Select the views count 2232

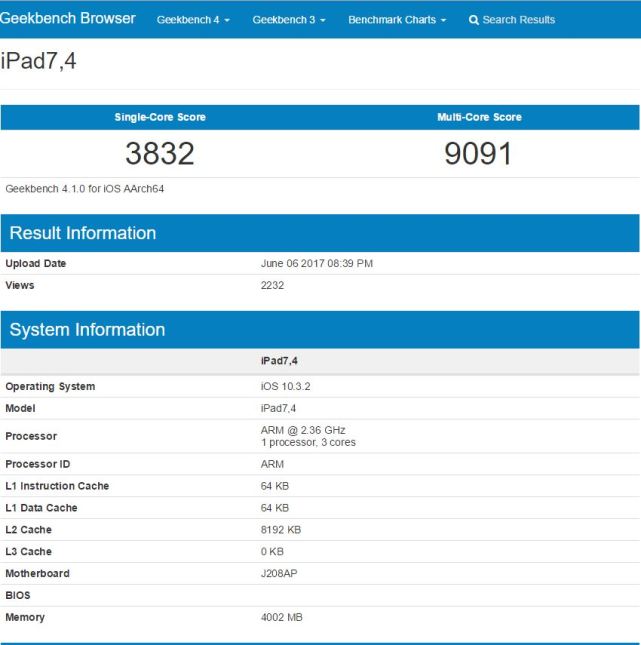tap(272, 285)
